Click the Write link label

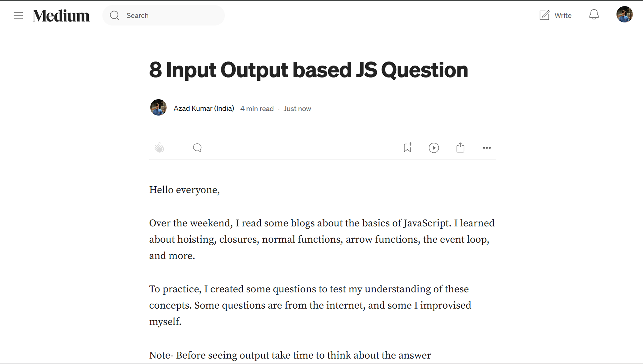coord(563,15)
